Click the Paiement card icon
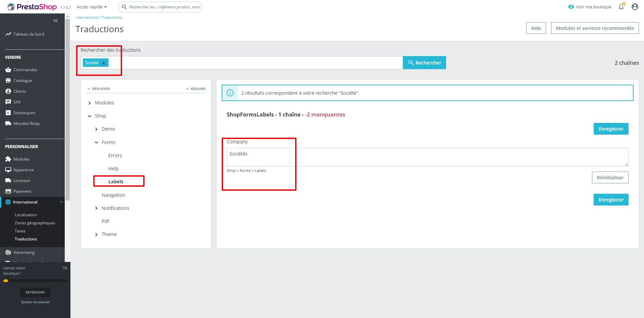 tap(8, 191)
